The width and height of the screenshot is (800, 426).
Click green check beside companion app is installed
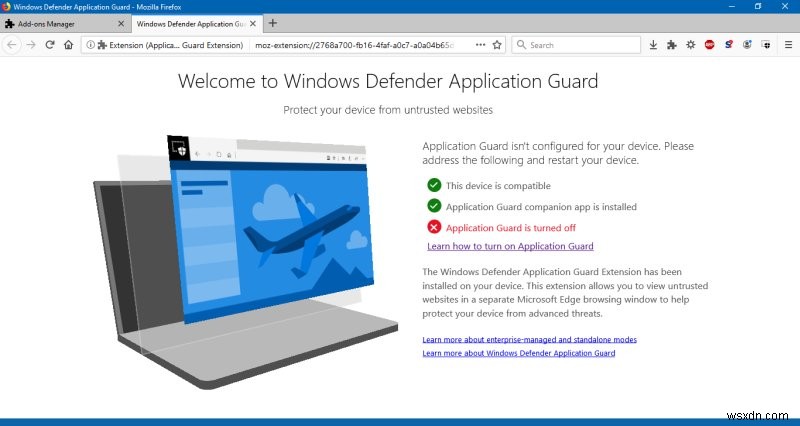pyautogui.click(x=434, y=206)
